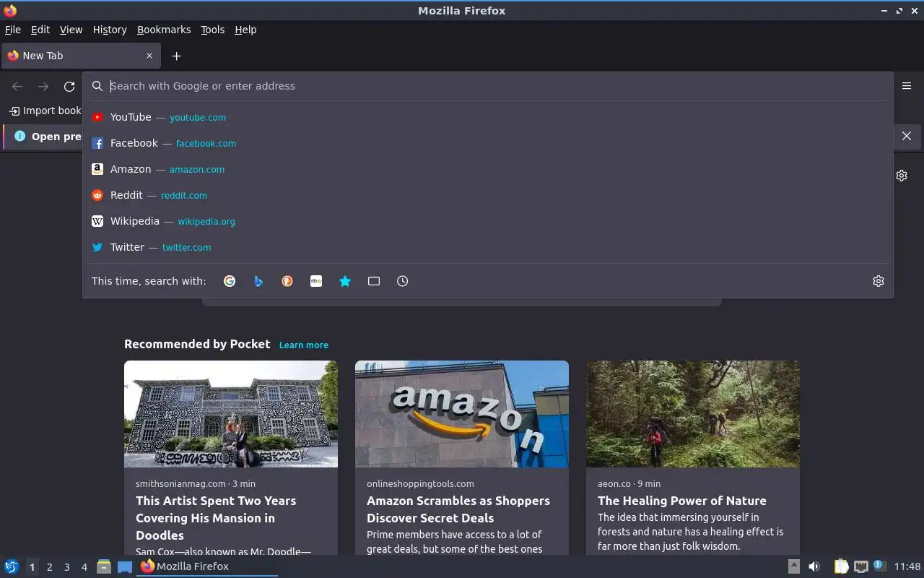Open the View menu
Image resolution: width=924 pixels, height=578 pixels.
71,30
